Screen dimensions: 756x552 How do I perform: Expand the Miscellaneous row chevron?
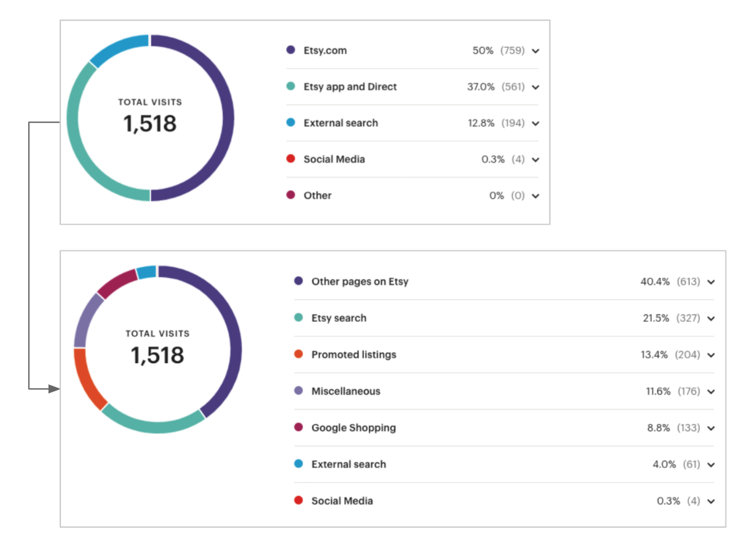(x=711, y=392)
